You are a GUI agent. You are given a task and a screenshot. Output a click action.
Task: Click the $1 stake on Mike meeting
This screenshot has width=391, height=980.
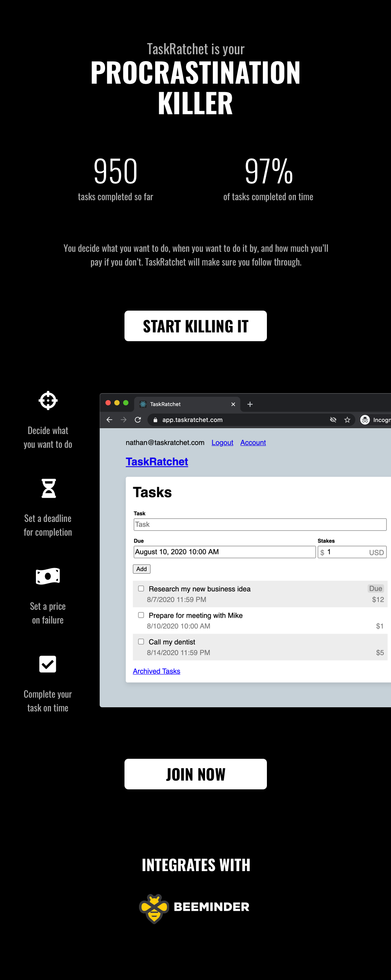(380, 626)
